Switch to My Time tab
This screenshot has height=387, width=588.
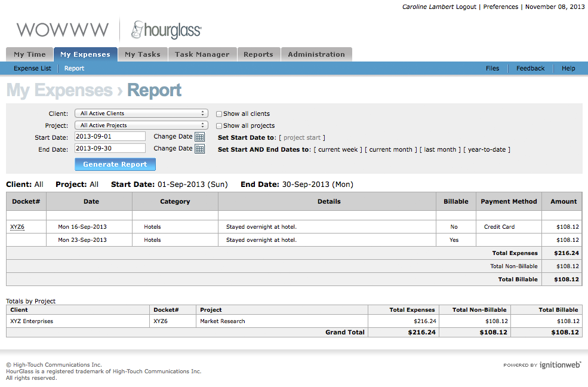[x=30, y=54]
